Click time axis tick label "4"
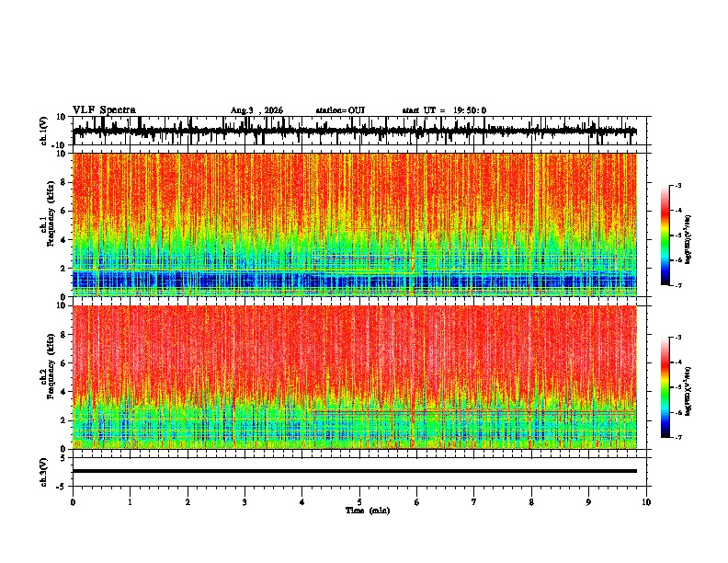This screenshot has height=563, width=728. 302,502
